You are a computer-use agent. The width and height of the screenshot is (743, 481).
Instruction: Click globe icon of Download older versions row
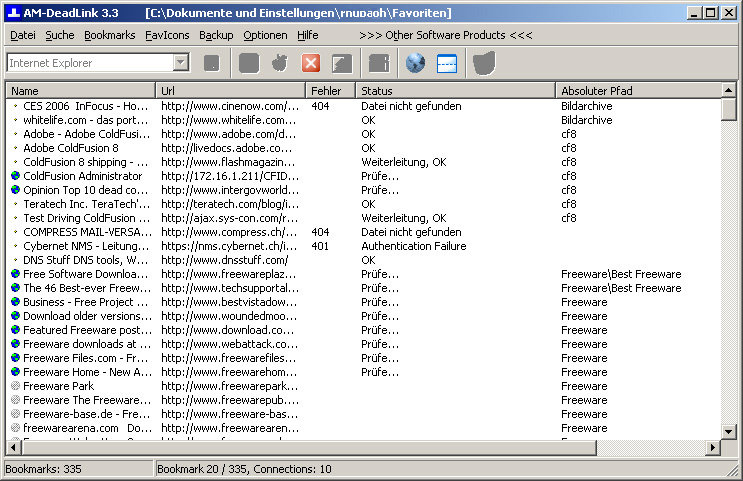click(x=15, y=316)
